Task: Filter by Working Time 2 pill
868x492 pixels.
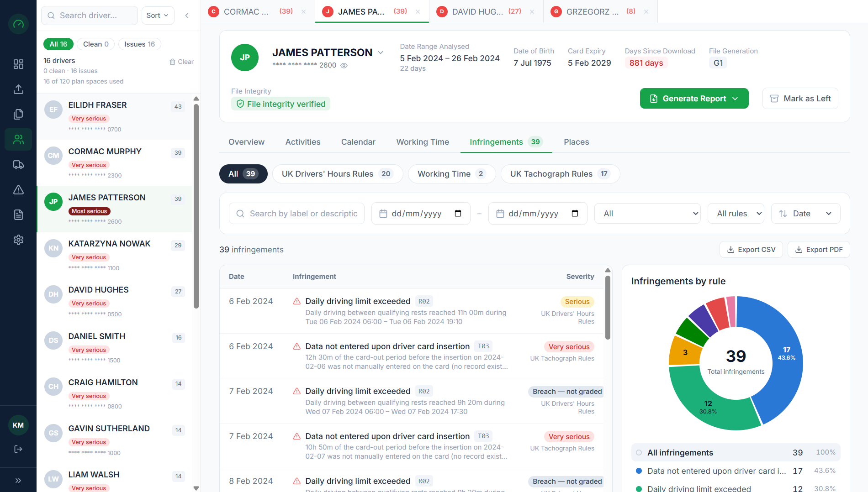Action: [452, 174]
